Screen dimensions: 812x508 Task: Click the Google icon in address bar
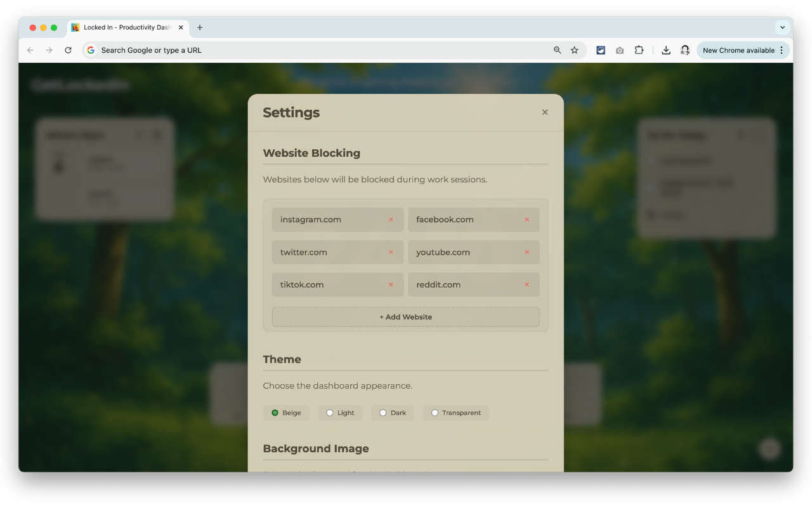tap(91, 50)
